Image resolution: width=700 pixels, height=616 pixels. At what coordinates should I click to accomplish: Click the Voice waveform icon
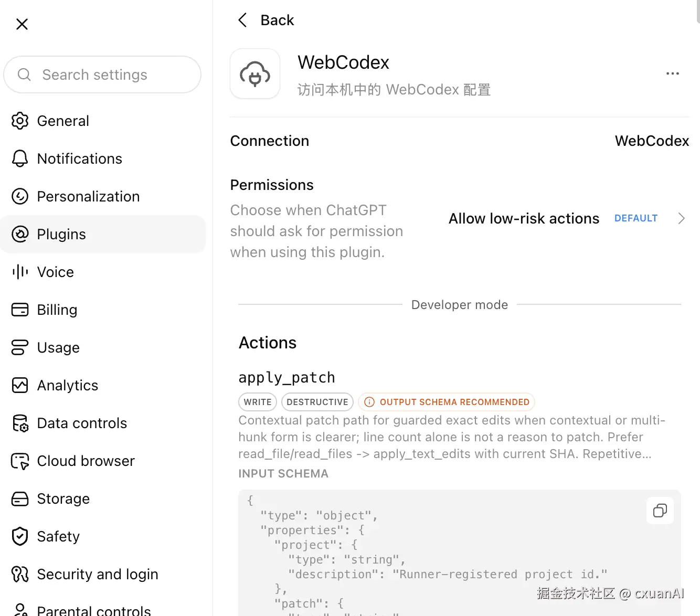tap(20, 272)
